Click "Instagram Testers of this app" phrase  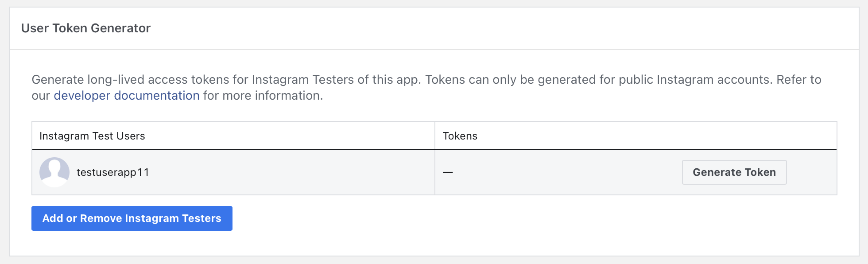tap(336, 80)
